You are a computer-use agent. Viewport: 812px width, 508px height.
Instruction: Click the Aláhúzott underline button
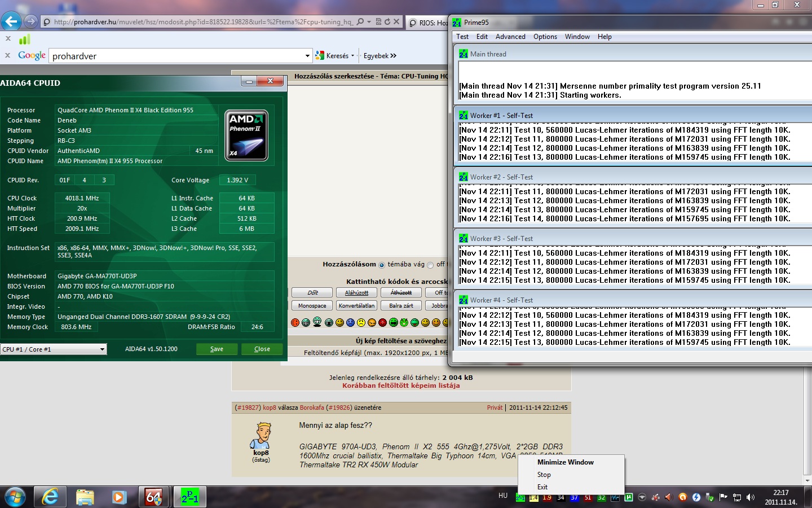pyautogui.click(x=356, y=292)
